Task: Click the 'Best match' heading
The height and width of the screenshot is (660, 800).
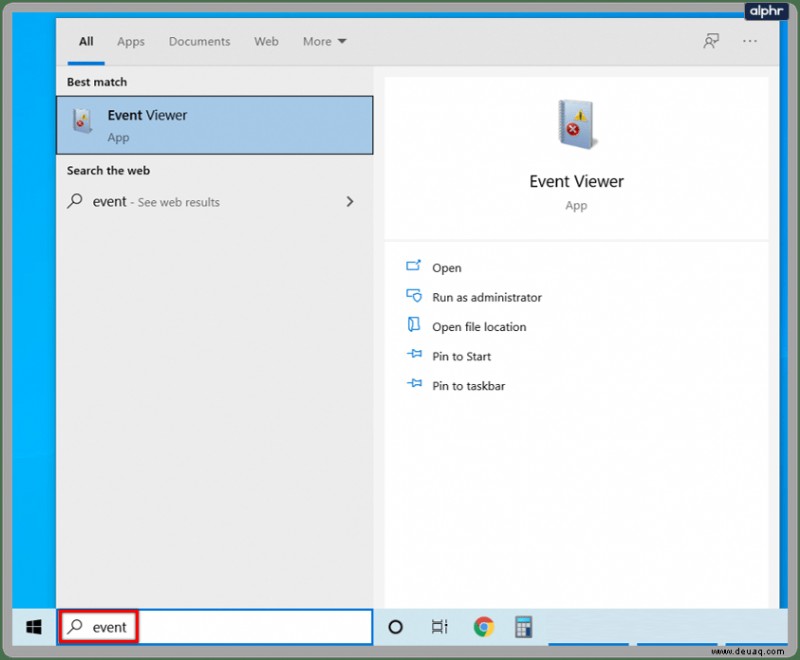Action: pyautogui.click(x=97, y=82)
